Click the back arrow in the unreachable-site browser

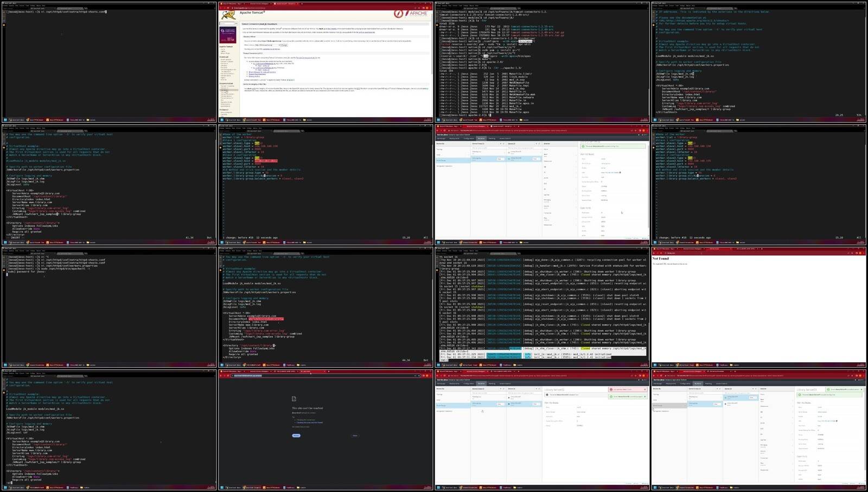coord(221,375)
